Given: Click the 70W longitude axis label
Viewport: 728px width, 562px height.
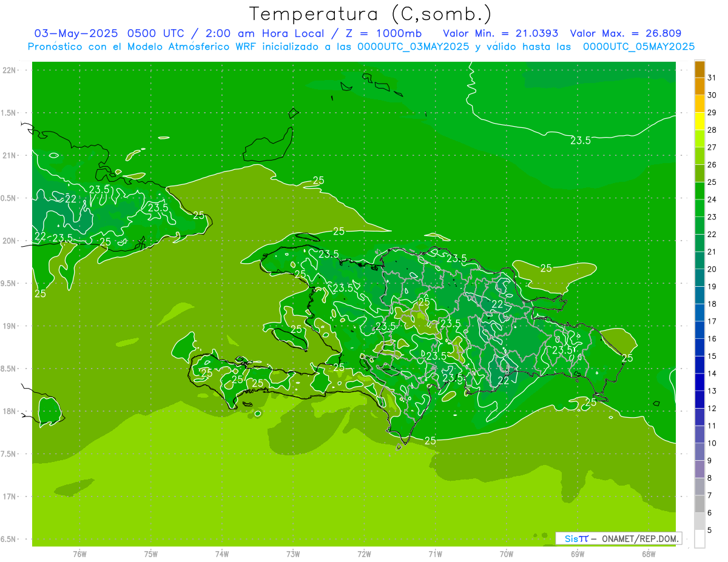Looking at the screenshot, I should 507,554.
